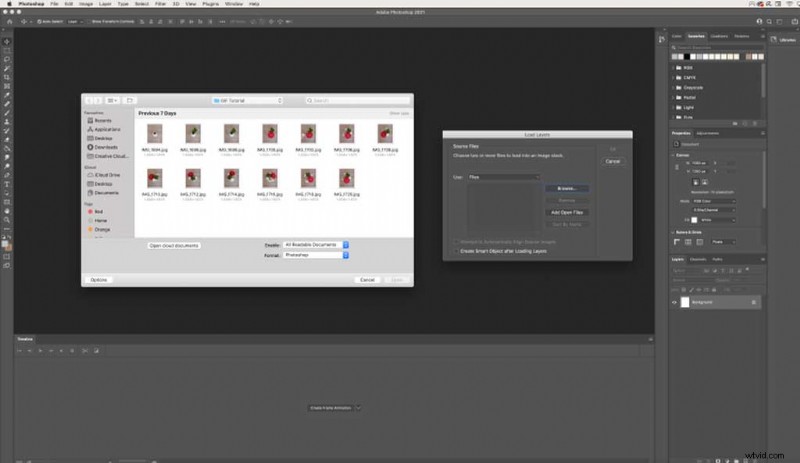Open the Layer menu

tap(105, 4)
